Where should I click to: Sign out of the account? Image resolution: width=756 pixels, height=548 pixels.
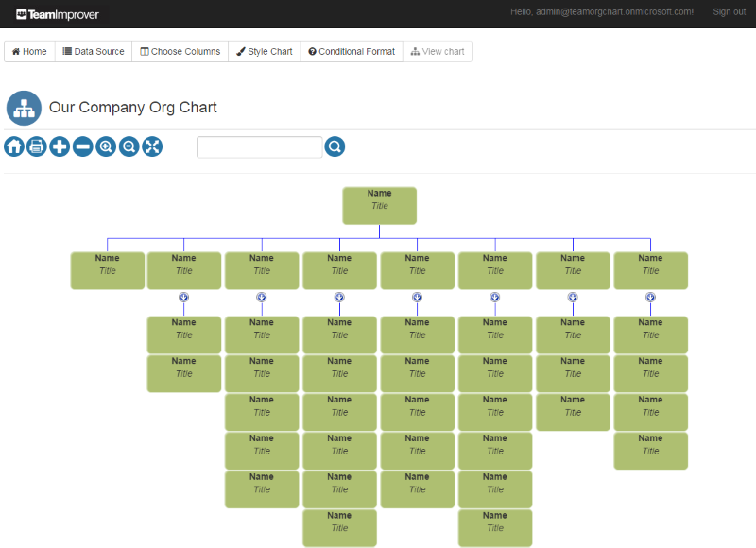729,11
